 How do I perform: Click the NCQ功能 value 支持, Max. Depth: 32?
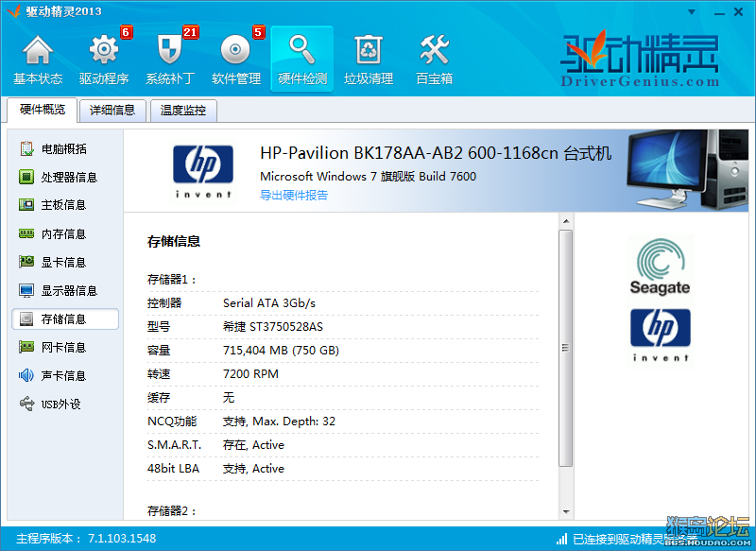[279, 422]
